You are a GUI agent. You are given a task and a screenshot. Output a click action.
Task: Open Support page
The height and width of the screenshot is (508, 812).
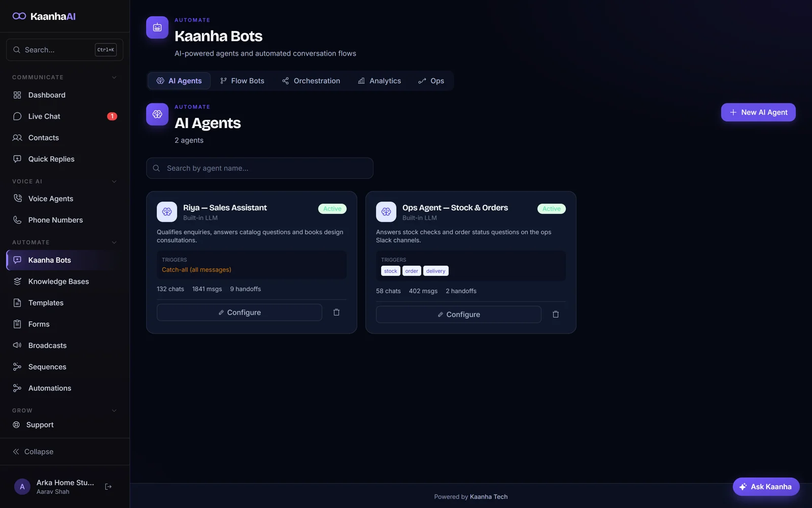pos(65,425)
